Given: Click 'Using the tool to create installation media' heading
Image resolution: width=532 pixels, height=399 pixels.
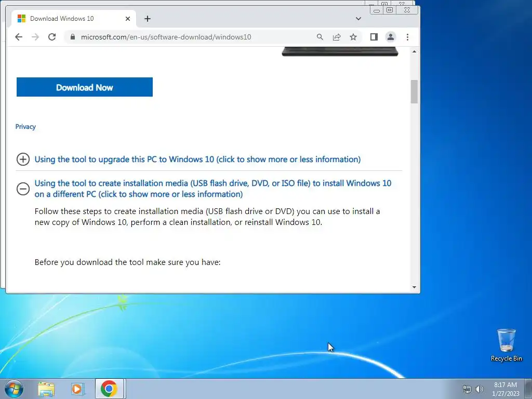Looking at the screenshot, I should coord(212,189).
